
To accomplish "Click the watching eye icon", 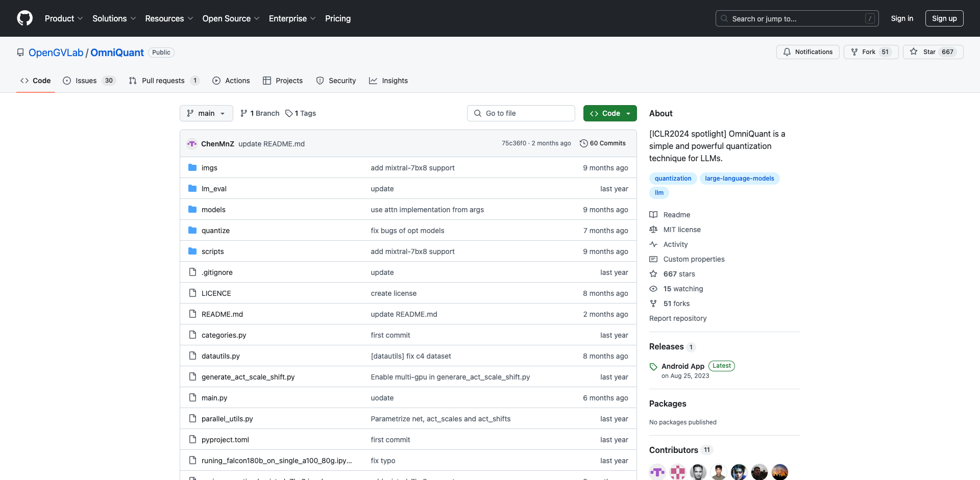I will click(653, 289).
